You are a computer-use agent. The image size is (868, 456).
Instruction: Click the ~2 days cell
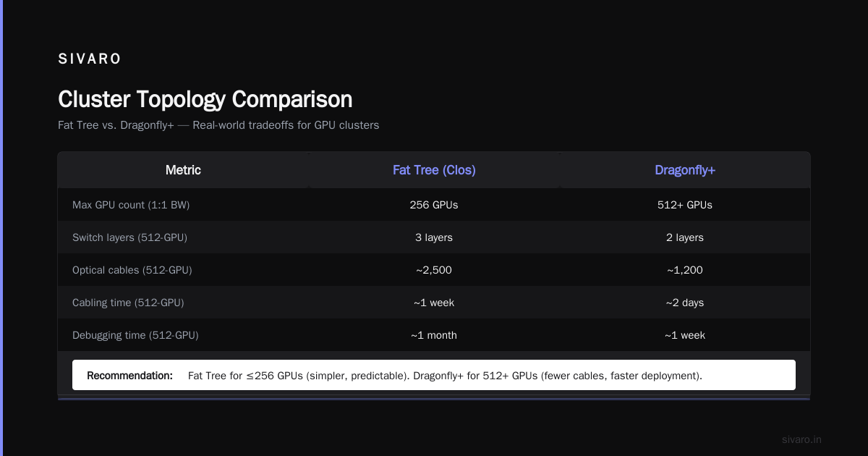(x=685, y=303)
